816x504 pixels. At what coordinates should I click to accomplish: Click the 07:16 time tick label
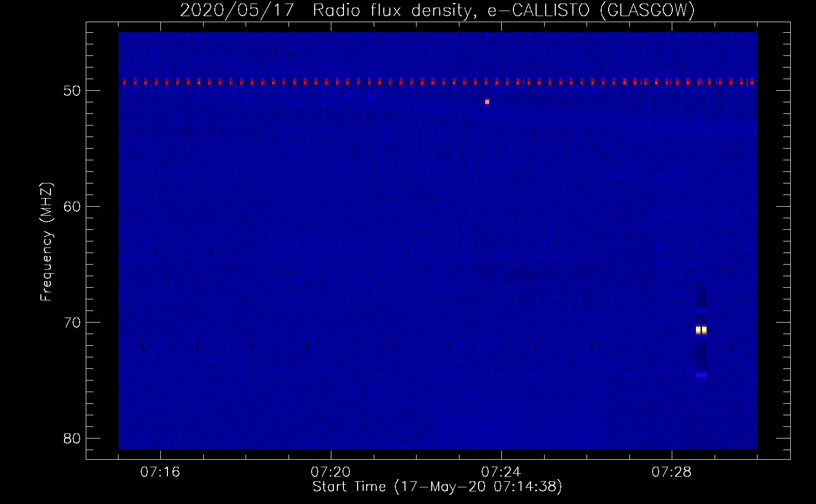160,472
